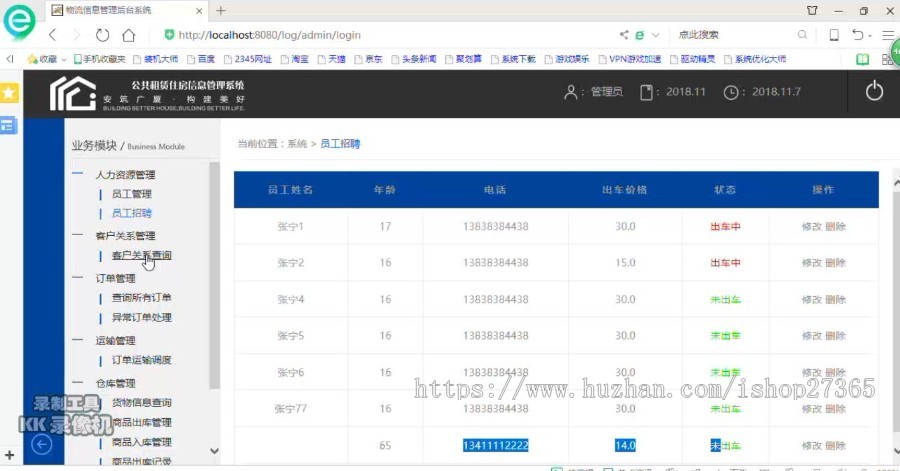Open 查询所有订单 in the sidebar
The height and width of the screenshot is (471, 900).
pos(141,297)
